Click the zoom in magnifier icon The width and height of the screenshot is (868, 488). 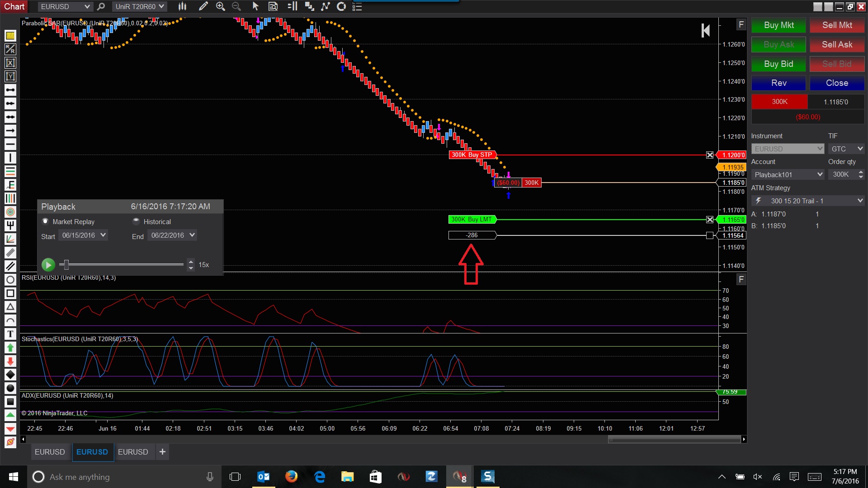click(x=220, y=6)
